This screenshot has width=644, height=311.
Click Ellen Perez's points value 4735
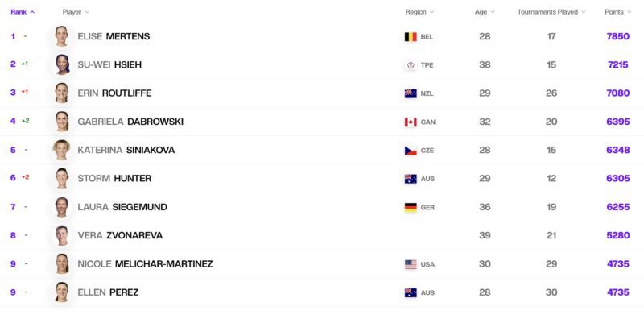click(618, 292)
